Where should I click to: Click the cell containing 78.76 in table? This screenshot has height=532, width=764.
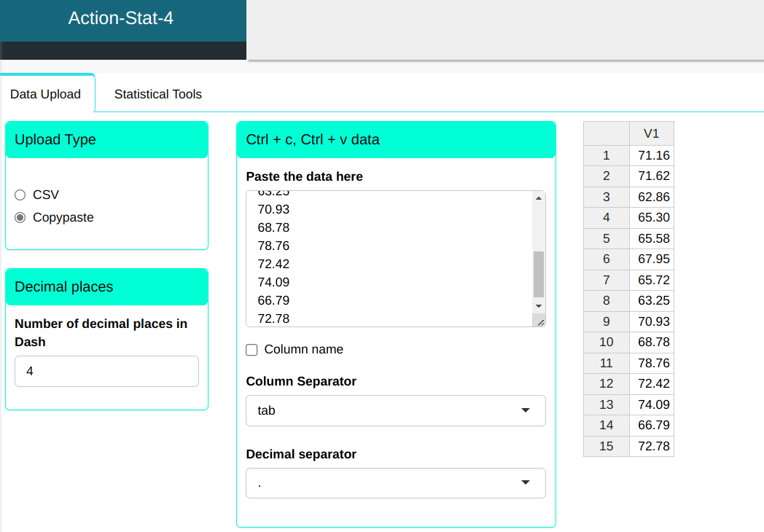(x=653, y=363)
